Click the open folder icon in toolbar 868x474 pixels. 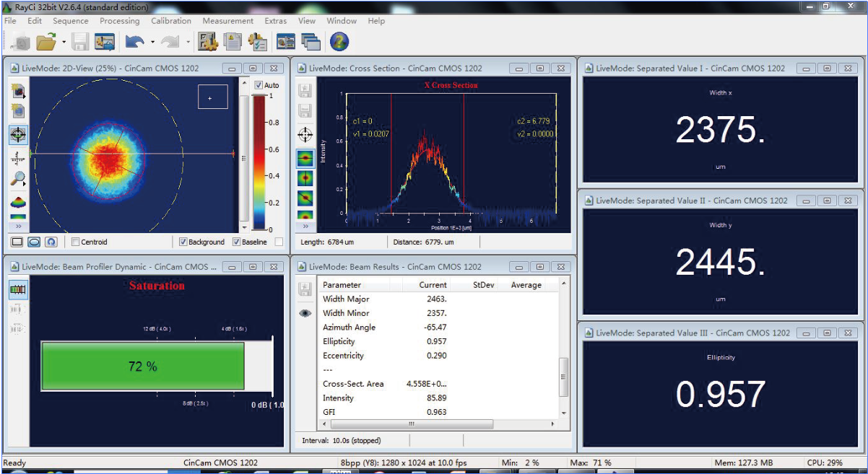(46, 43)
